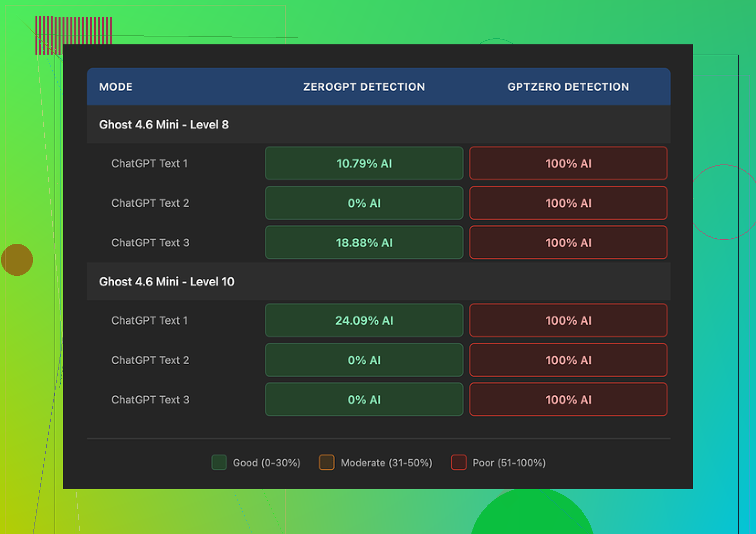Click the red Poor legend swatch
This screenshot has width=756, height=534.
[459, 463]
